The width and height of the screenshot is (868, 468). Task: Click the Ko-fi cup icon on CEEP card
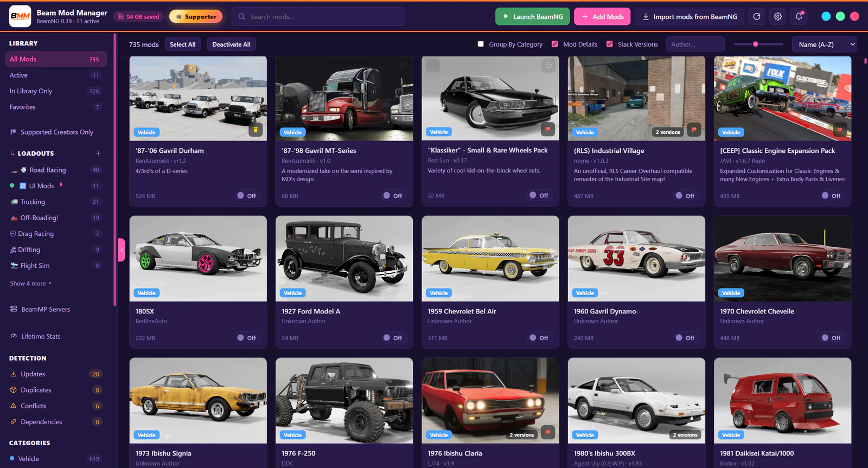(840, 130)
